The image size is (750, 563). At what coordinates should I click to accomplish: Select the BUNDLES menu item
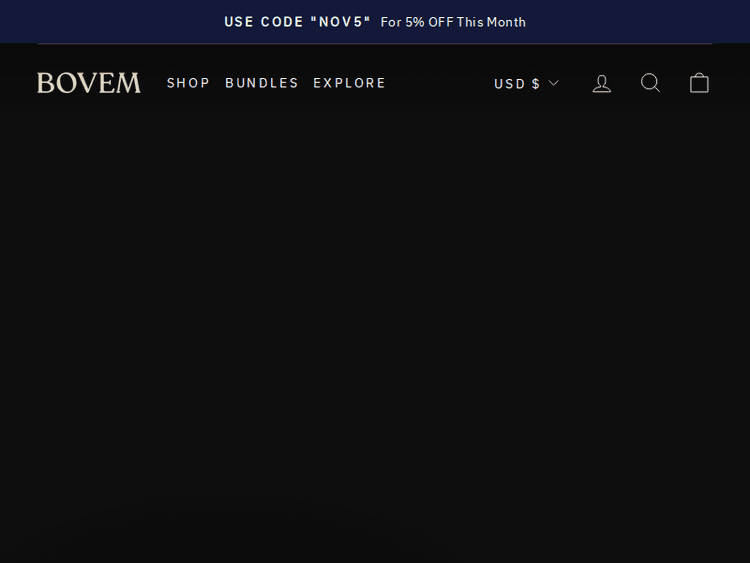(262, 83)
